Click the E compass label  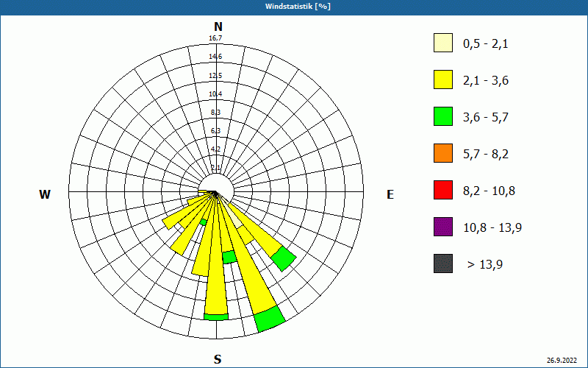coord(390,194)
